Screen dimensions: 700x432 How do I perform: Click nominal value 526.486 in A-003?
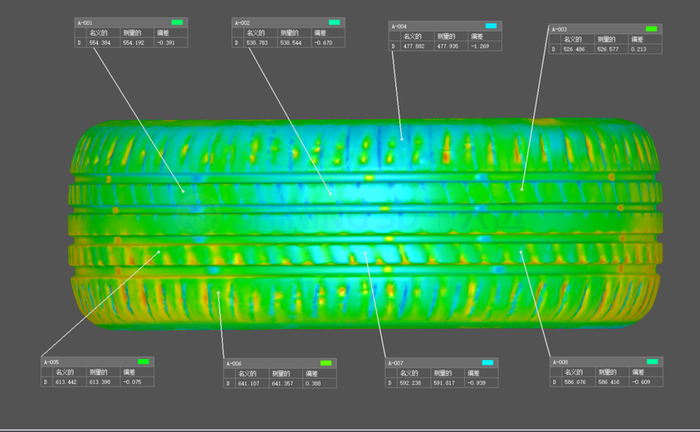click(x=574, y=49)
